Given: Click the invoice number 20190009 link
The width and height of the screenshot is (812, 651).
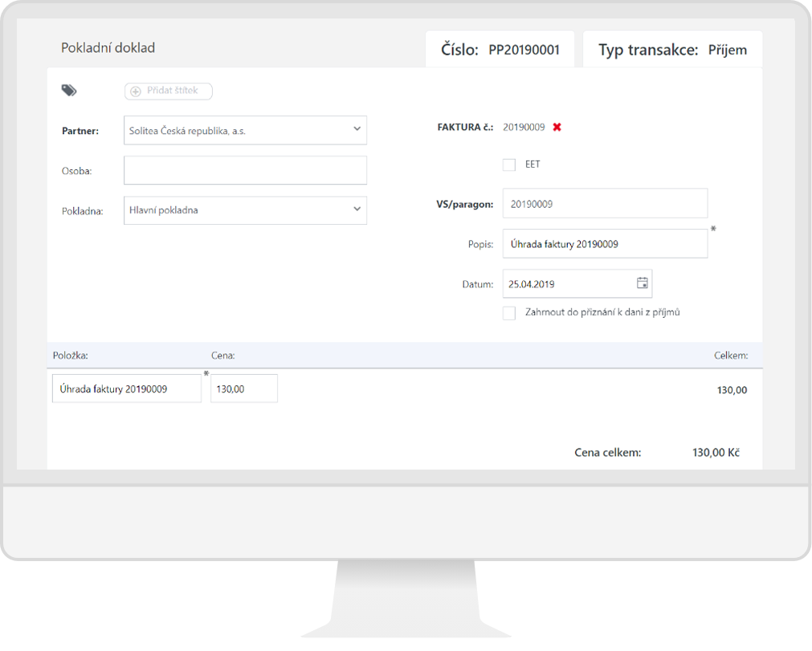Looking at the screenshot, I should (x=524, y=127).
